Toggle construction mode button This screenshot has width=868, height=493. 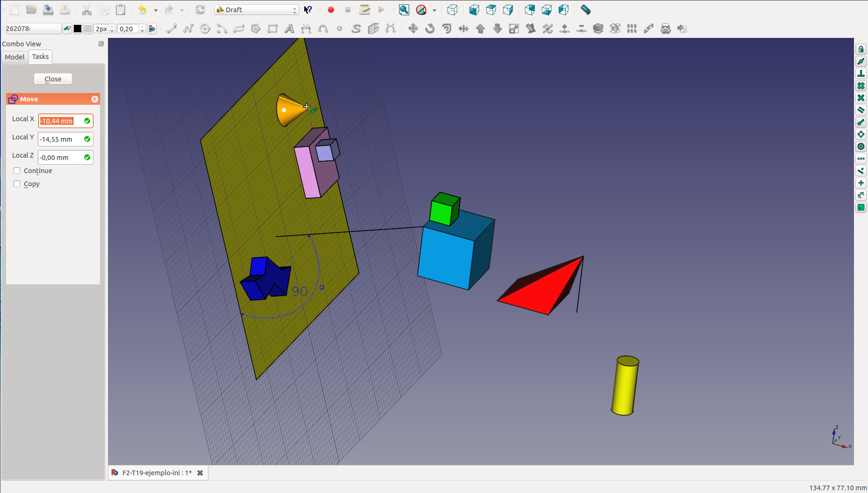[x=67, y=29]
